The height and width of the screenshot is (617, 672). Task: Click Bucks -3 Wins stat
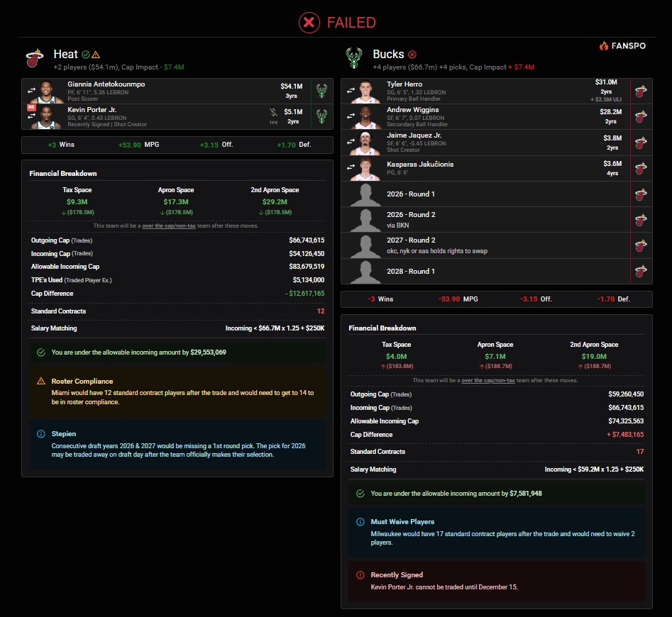380,299
